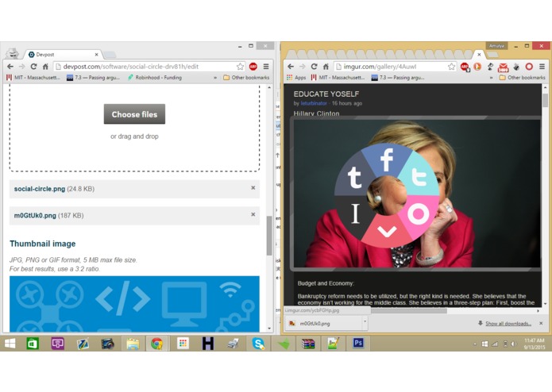
Task: Expand m0GtUk0.png download options arrow
Action: click(x=365, y=321)
